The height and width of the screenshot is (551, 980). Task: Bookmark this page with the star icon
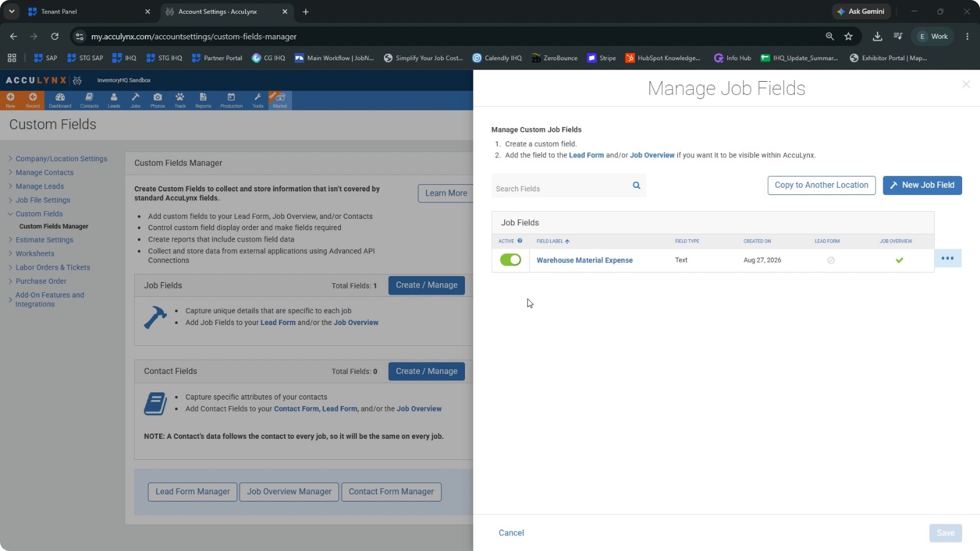(x=848, y=36)
